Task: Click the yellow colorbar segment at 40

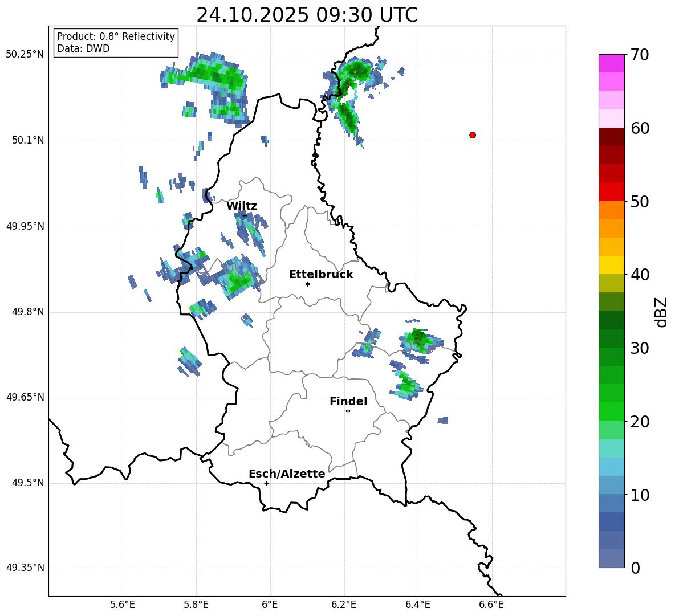Action: [612, 265]
